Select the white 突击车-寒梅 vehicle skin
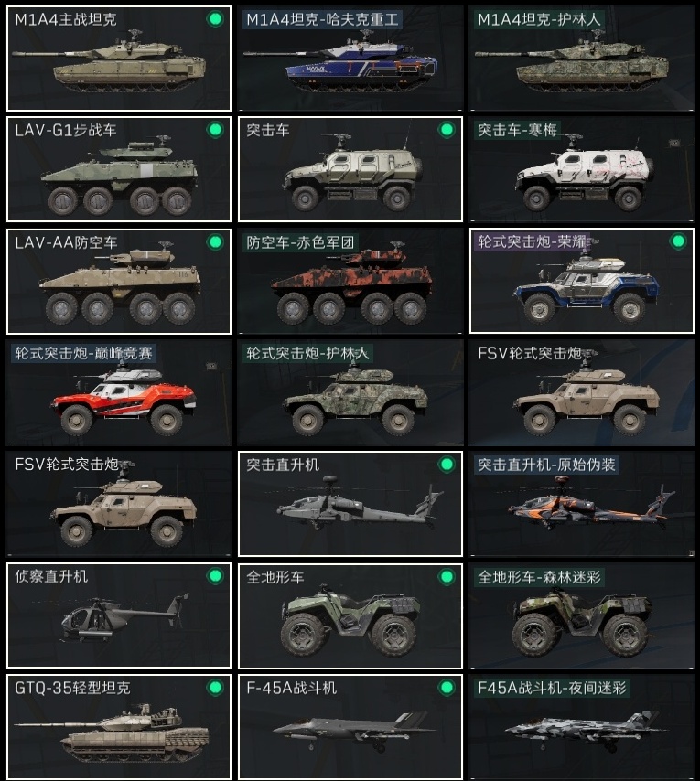Image resolution: width=700 pixels, height=781 pixels. pos(582,169)
